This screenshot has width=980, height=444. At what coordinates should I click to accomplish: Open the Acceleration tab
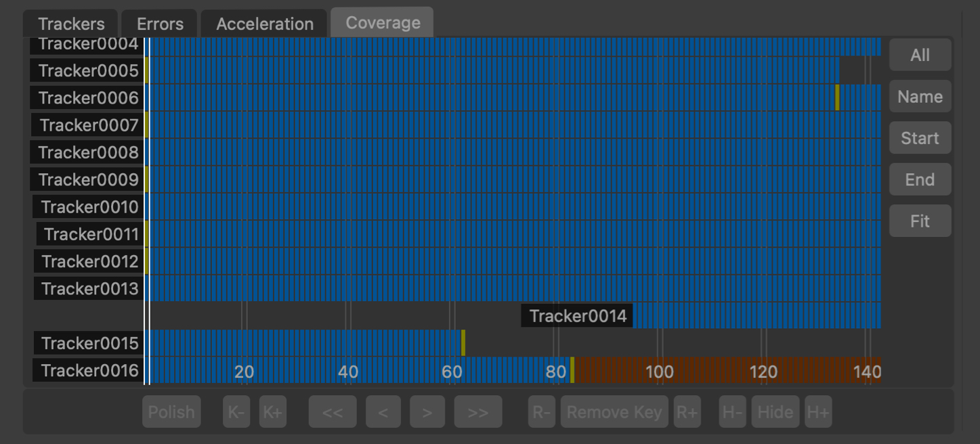[x=265, y=23]
